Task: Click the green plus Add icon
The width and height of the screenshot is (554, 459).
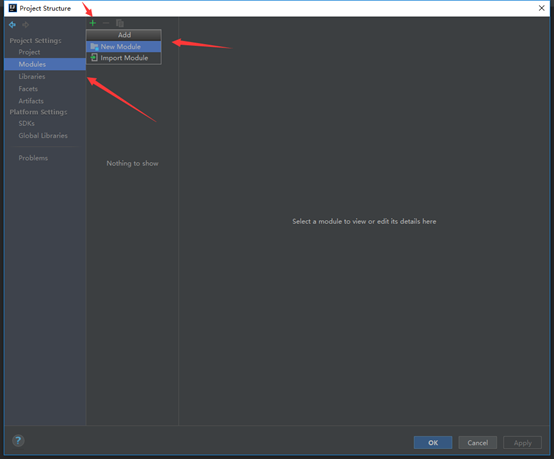Action: [93, 23]
